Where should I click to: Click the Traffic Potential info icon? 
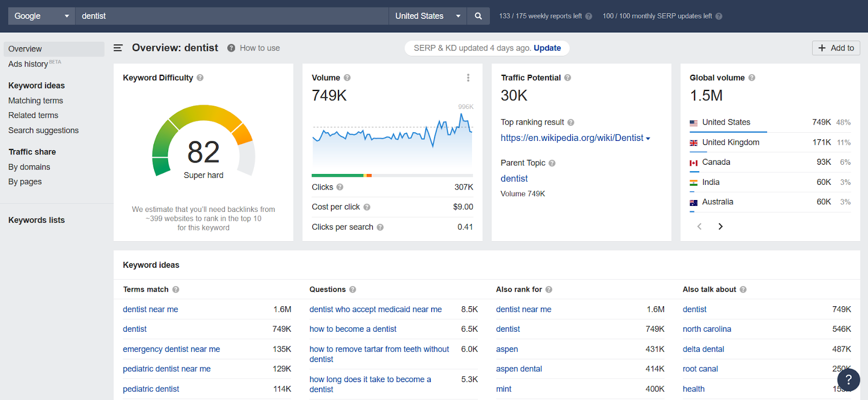tap(567, 78)
